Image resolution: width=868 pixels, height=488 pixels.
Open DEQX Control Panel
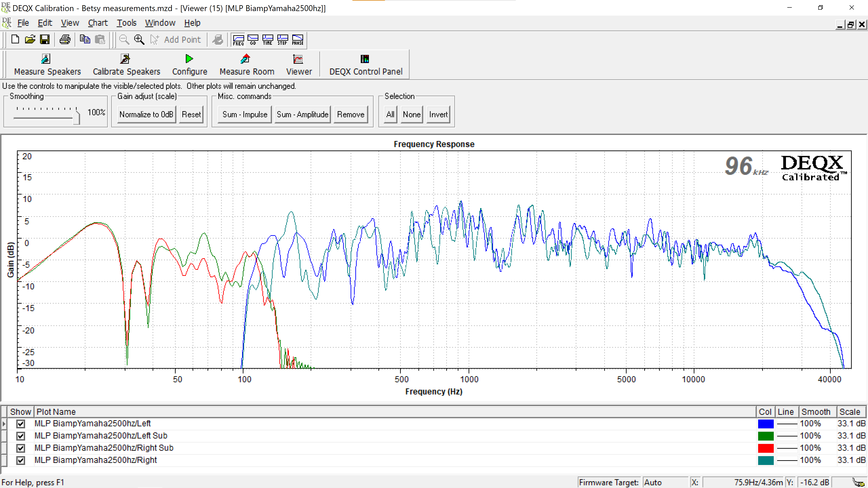(x=366, y=65)
